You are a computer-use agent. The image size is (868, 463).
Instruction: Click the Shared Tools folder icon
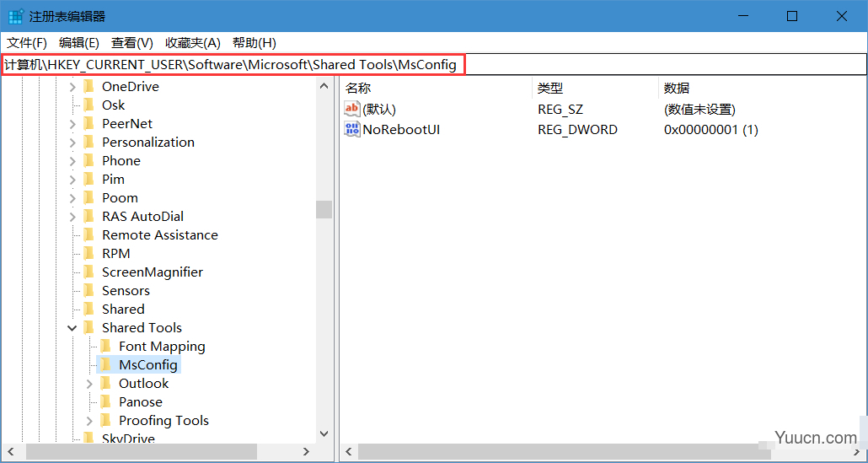[88, 328]
